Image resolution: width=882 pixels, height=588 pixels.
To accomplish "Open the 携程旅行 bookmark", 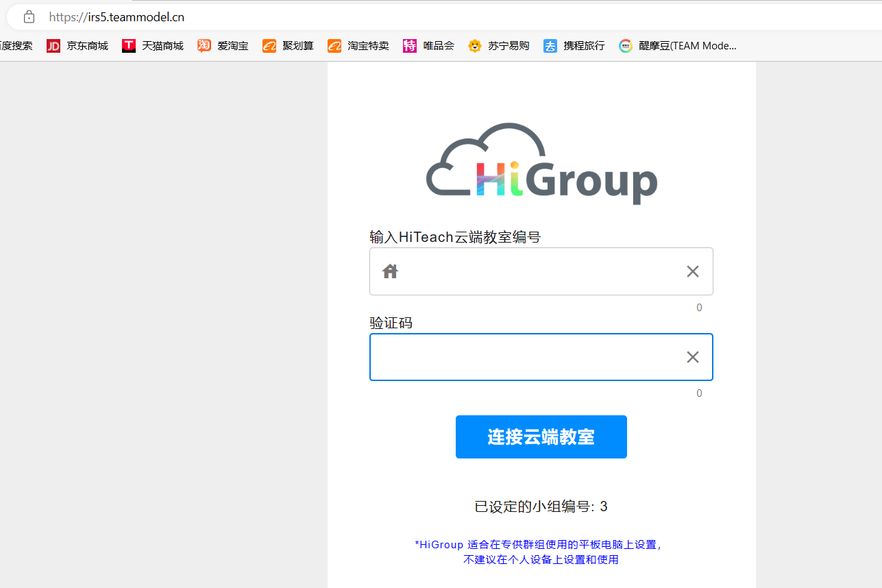I will [574, 46].
